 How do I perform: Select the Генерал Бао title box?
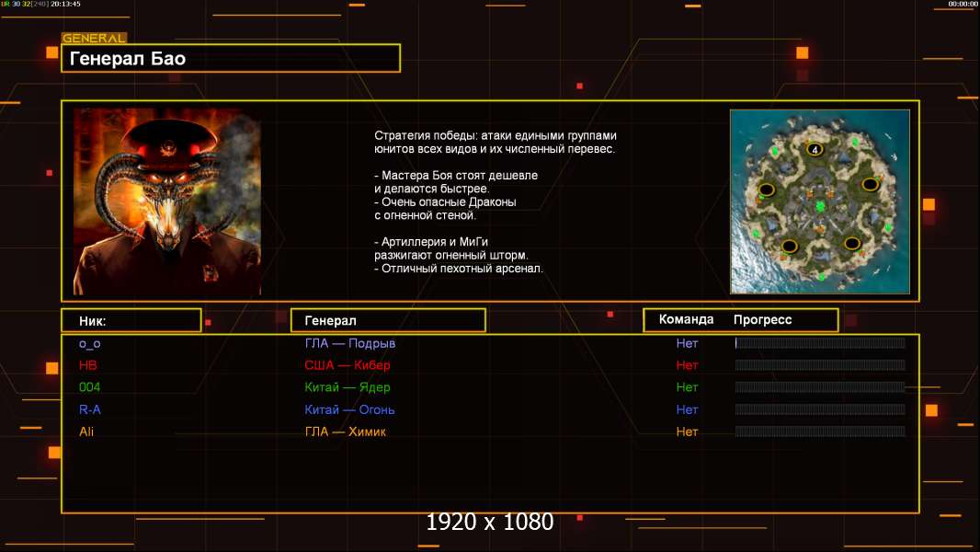(x=231, y=58)
